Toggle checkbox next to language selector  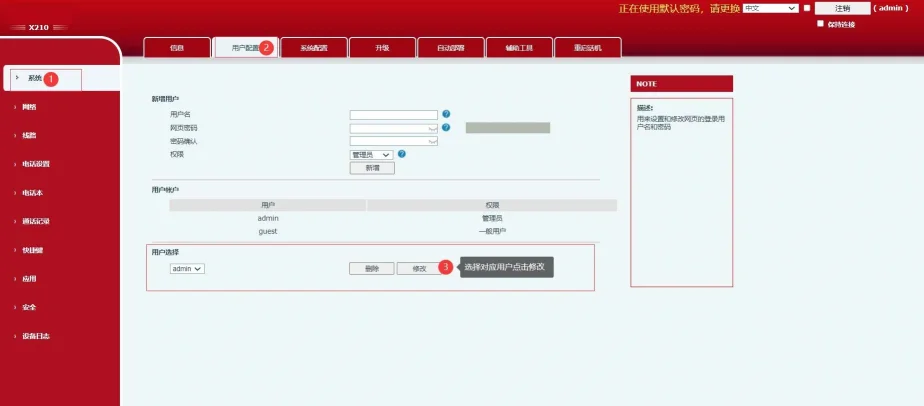(x=807, y=8)
